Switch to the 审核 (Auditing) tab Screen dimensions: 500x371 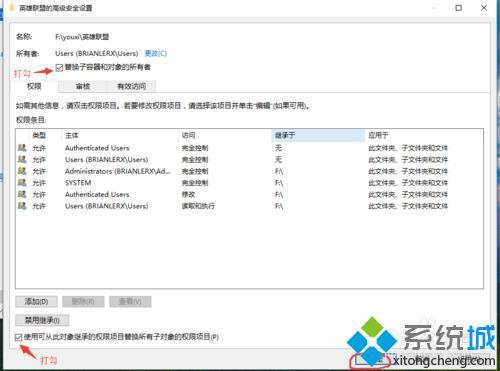coord(83,87)
